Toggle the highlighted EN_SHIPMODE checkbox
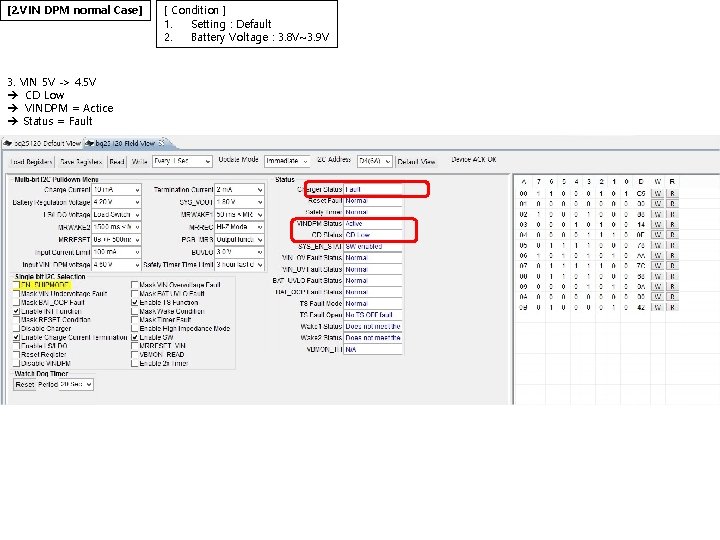Screen dimensions: 720x540 (17, 285)
